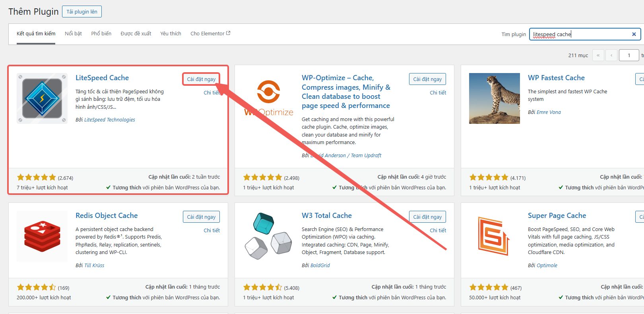
Task: Install LiteSpeed Cache with Cài đặt ngay
Action: click(201, 79)
